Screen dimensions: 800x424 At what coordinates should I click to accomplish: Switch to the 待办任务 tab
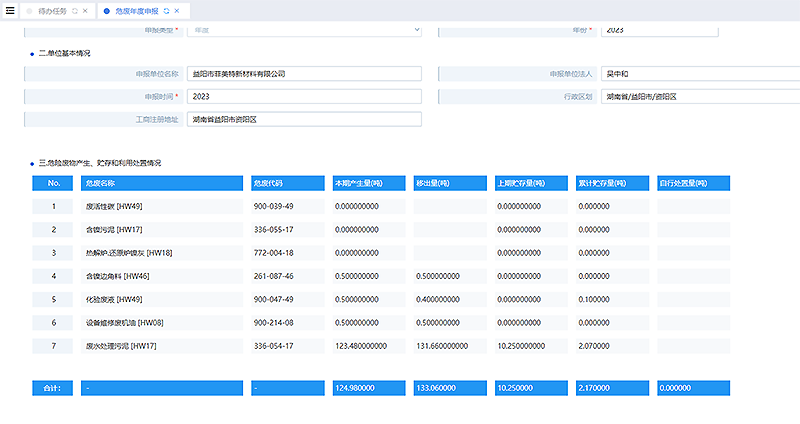click(x=51, y=10)
